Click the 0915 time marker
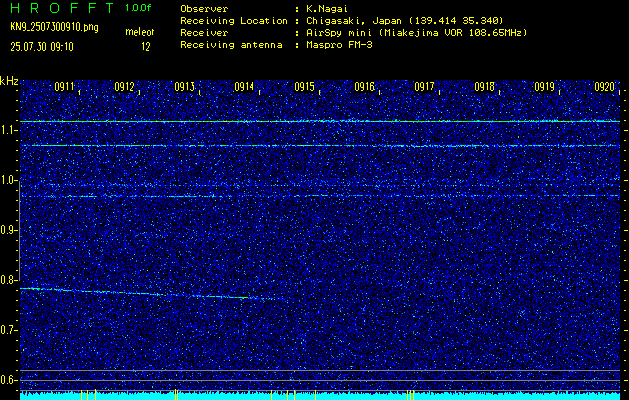The width and height of the screenshot is (629, 400). point(304,87)
